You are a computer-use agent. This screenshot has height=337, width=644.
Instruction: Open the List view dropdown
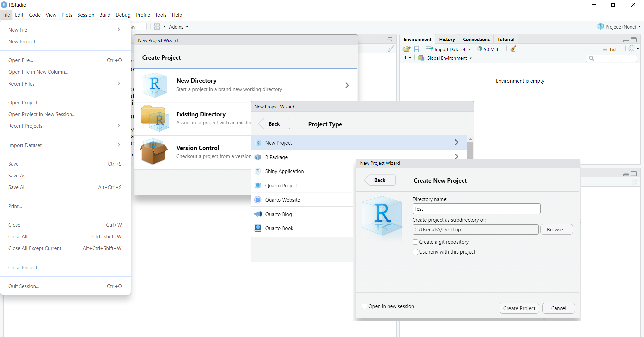612,49
